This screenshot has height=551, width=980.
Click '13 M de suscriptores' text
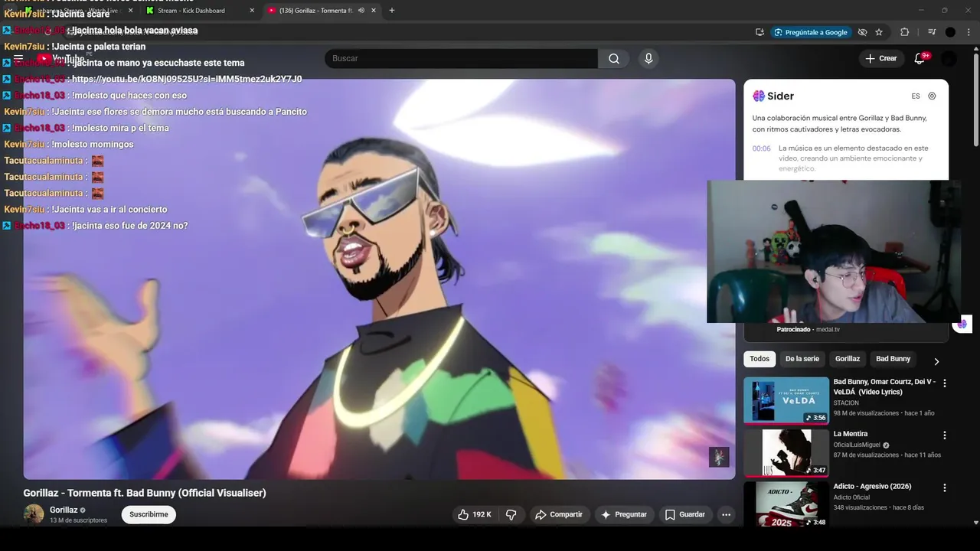pos(78,520)
